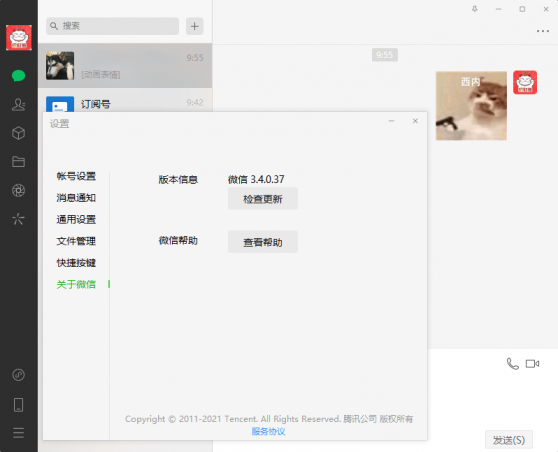Open the hamburger menu at sidebar bottom
This screenshot has width=558, height=452.
[x=19, y=433]
